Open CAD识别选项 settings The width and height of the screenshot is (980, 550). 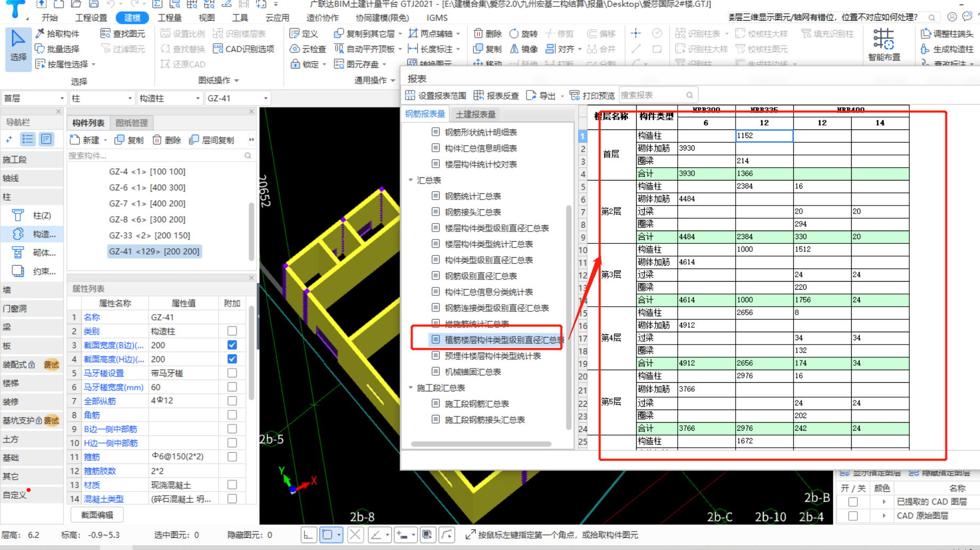coord(244,49)
